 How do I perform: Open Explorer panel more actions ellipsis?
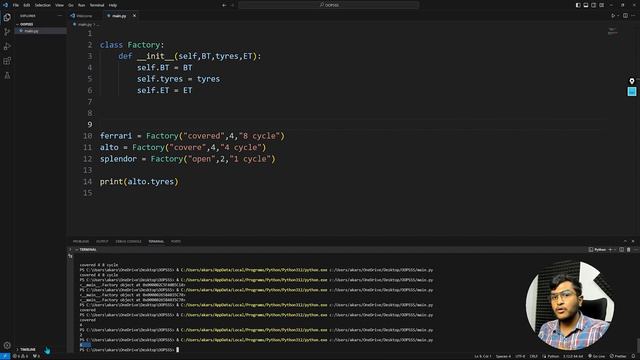tap(60, 16)
